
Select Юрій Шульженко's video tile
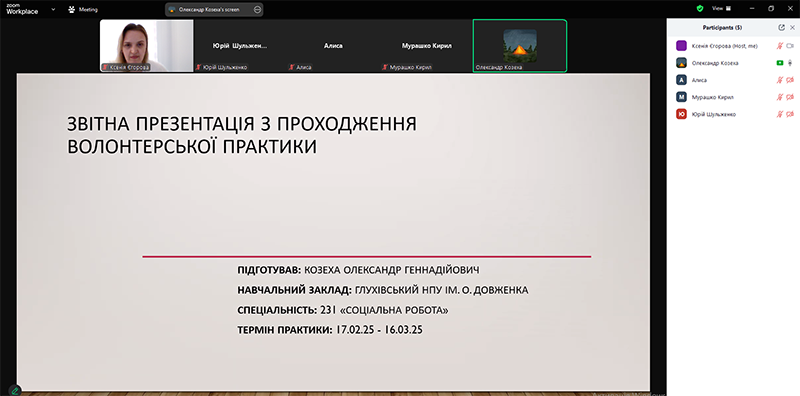click(x=240, y=46)
